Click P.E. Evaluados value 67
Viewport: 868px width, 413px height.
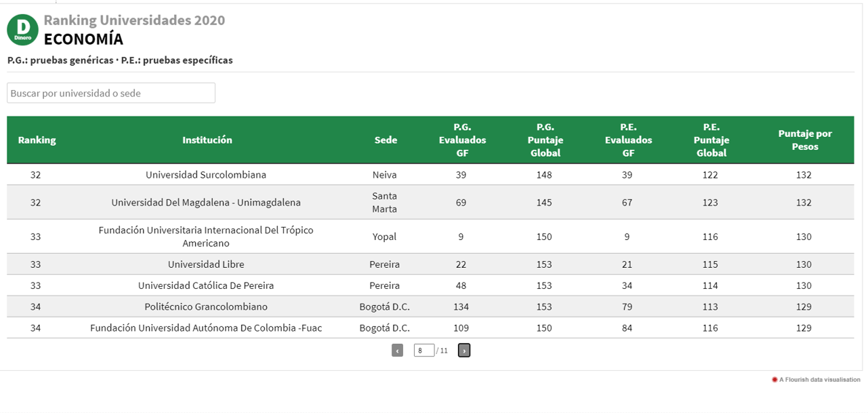[x=627, y=203]
